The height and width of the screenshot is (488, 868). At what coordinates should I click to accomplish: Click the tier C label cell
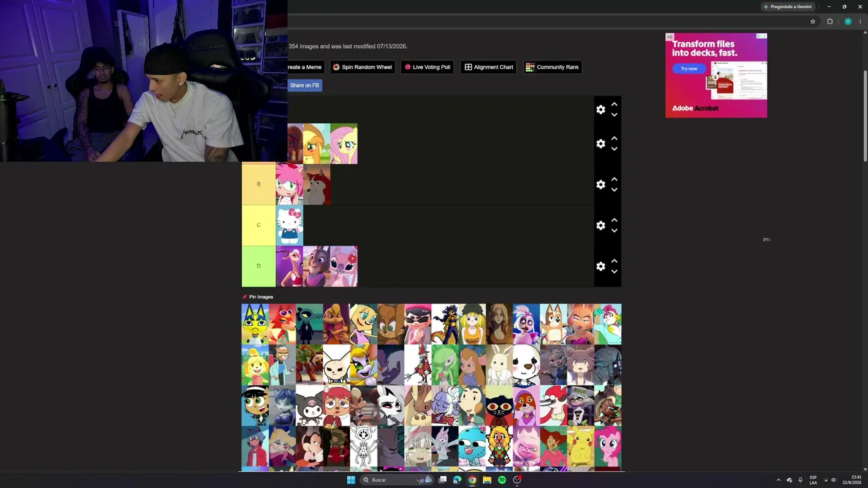(x=258, y=225)
